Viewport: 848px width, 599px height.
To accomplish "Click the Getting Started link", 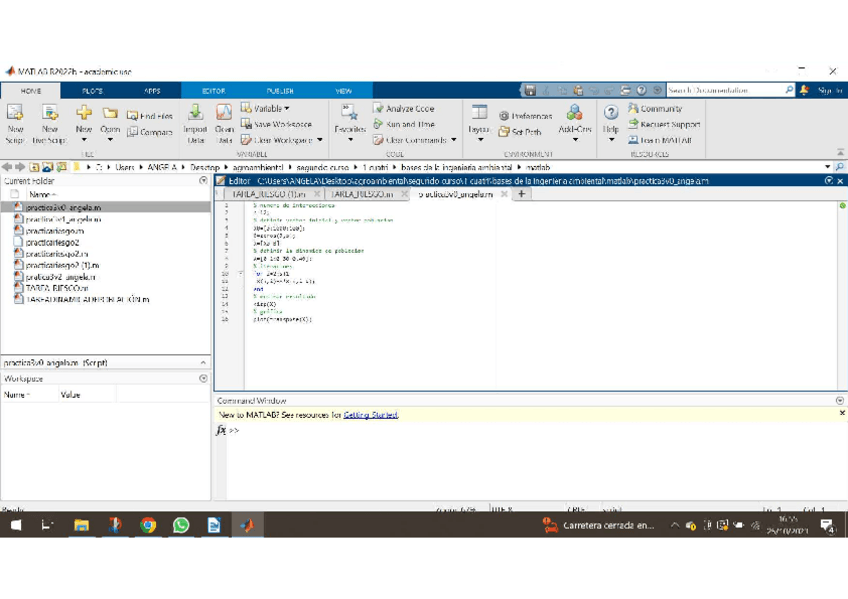I will 370,414.
